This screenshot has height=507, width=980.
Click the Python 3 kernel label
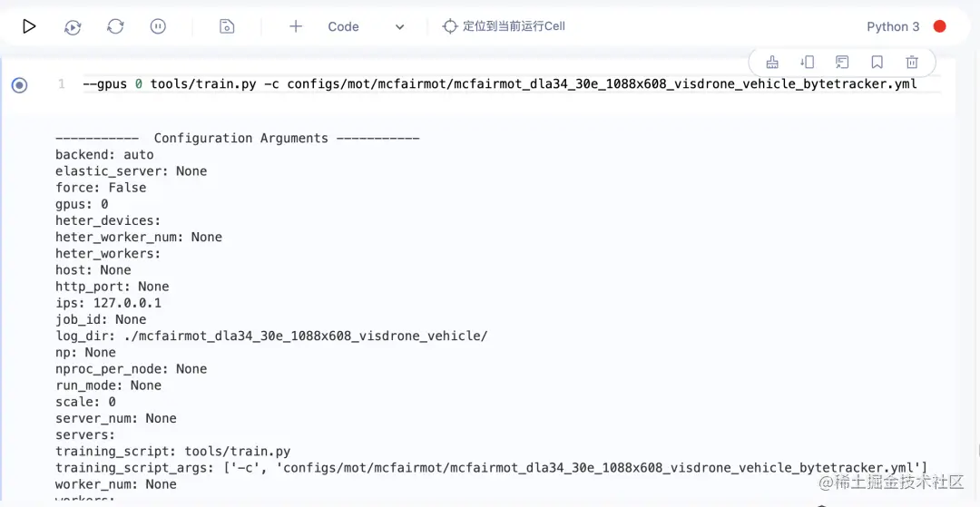[893, 27]
